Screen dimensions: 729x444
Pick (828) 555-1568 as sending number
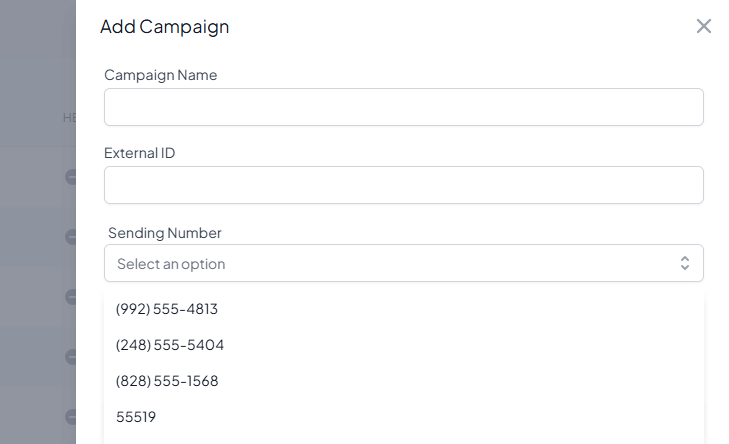coord(167,381)
